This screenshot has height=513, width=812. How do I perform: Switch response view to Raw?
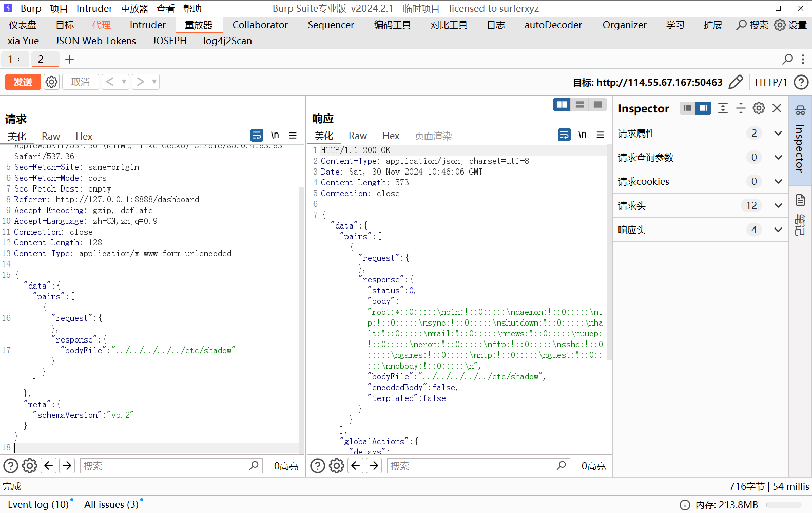pos(358,136)
